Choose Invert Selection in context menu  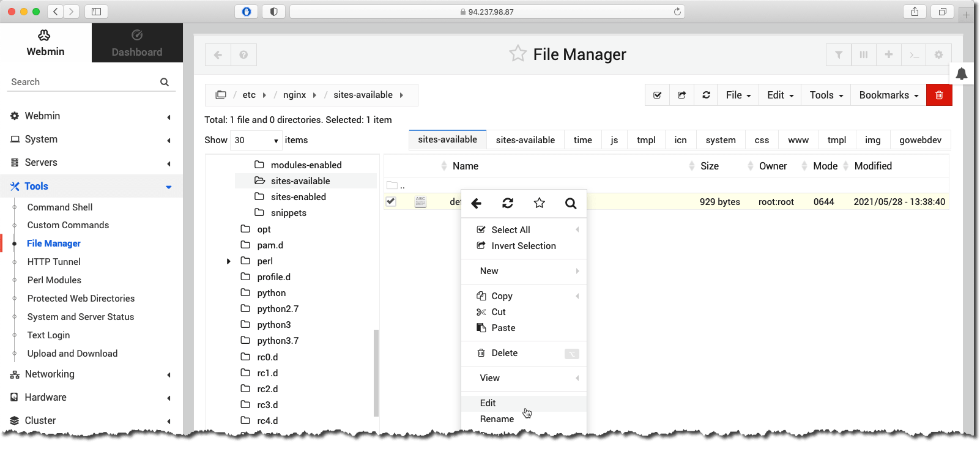pos(524,246)
